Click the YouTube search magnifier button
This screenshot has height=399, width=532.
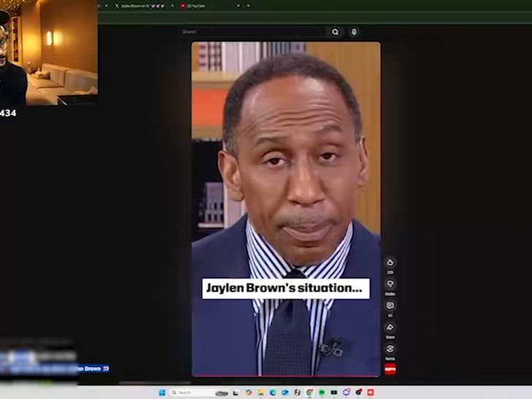click(335, 32)
